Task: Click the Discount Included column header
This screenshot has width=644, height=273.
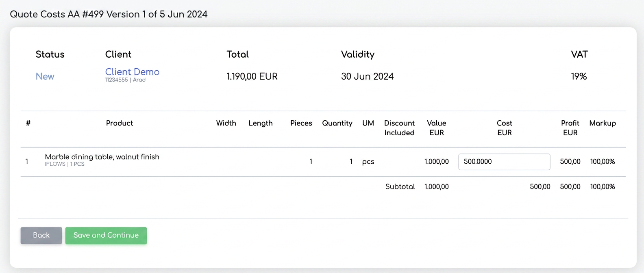Action: pos(399,128)
